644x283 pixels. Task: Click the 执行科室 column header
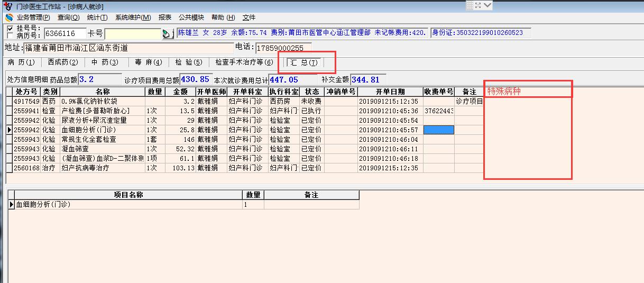pyautogui.click(x=284, y=92)
